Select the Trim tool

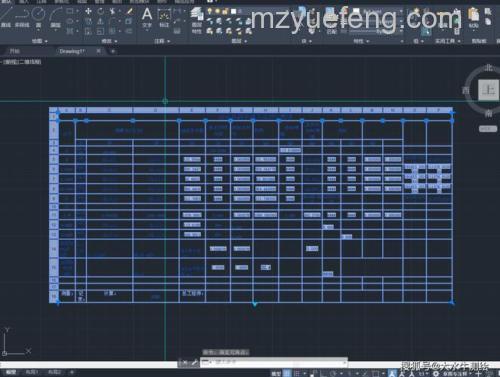(113, 11)
